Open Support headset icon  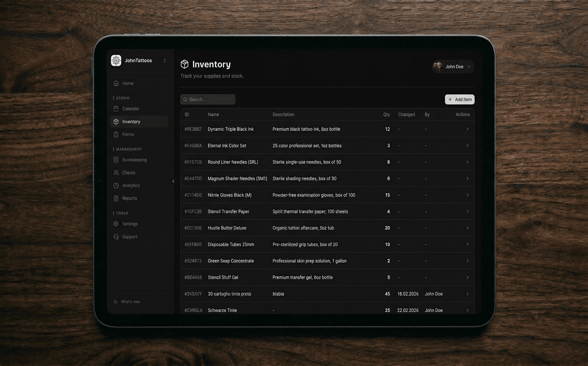pyautogui.click(x=116, y=237)
